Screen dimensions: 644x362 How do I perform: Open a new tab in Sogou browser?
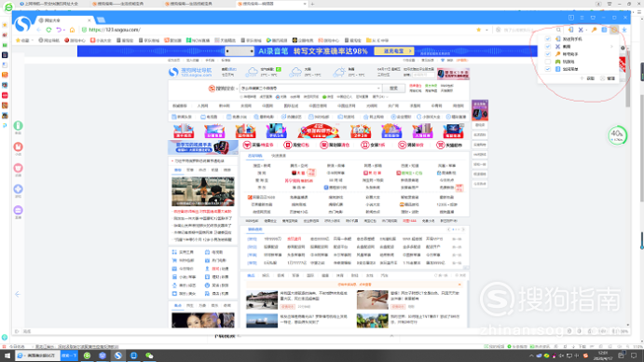101,20
